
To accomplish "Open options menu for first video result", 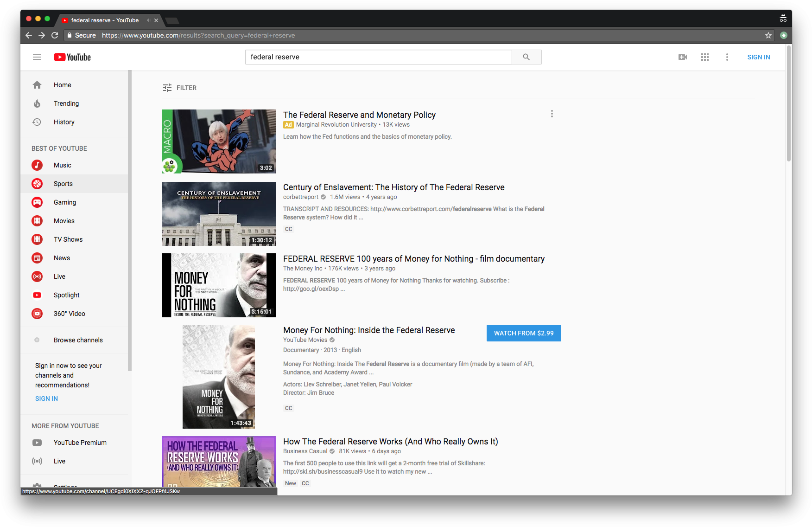I will [552, 113].
